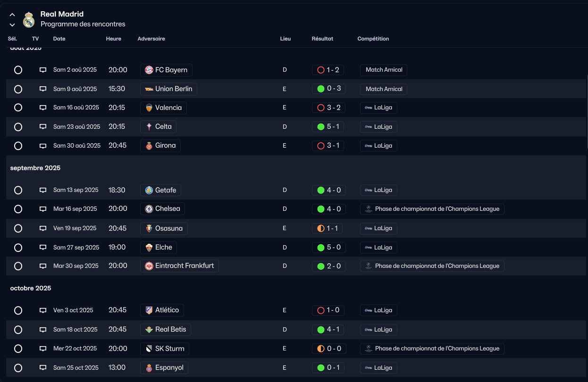Click the Real Madrid club crest
This screenshot has height=382, width=588.
(29, 20)
